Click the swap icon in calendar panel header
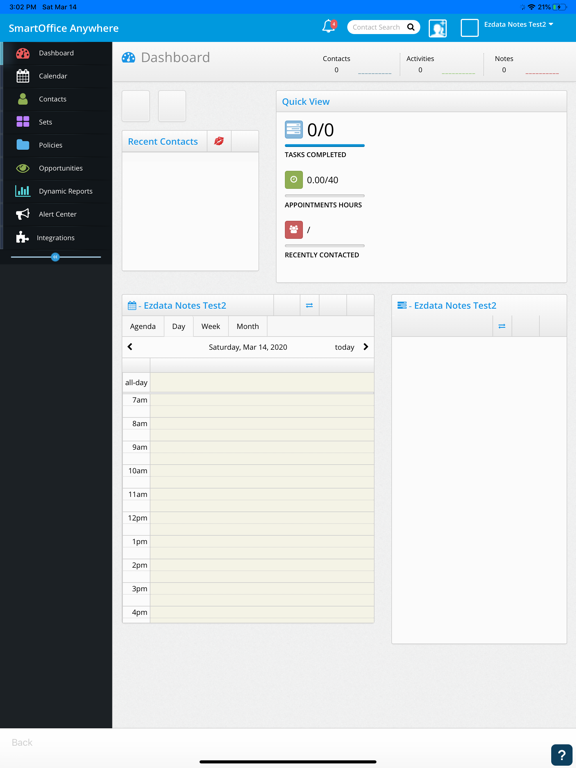The image size is (576, 768). (309, 305)
